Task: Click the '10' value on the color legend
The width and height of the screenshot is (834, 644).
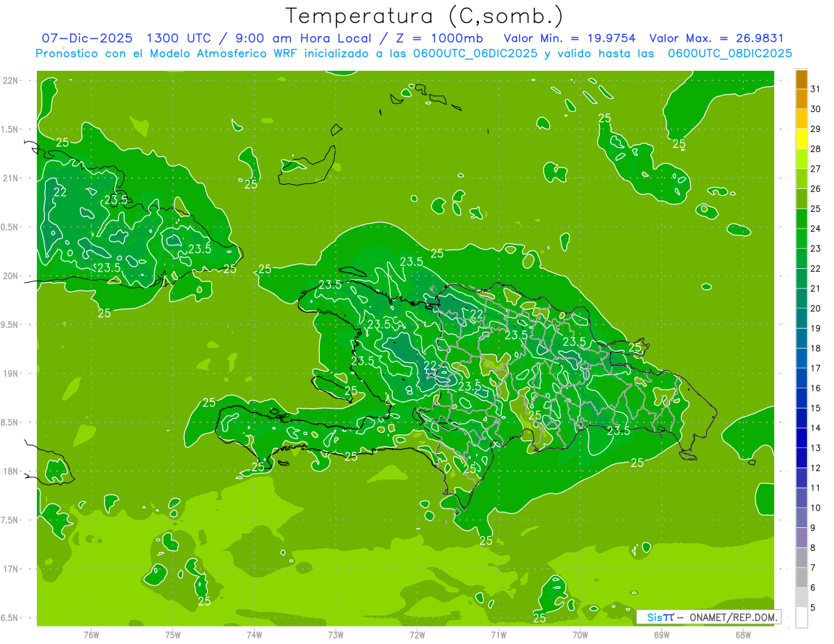Action: pyautogui.click(x=816, y=508)
